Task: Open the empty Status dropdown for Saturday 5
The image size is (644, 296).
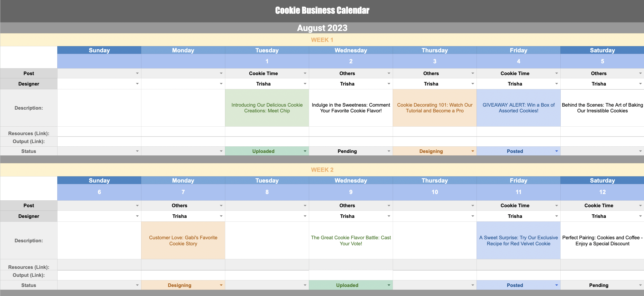Action: [x=640, y=151]
